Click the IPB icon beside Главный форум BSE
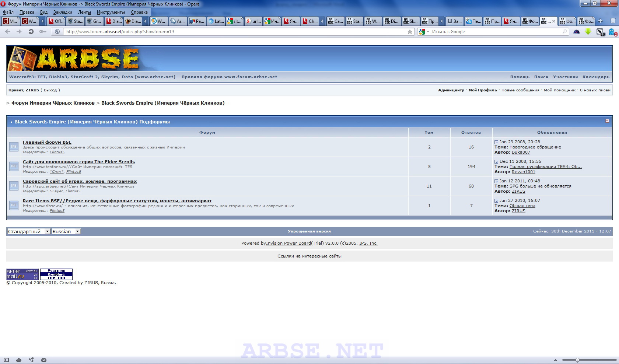Viewport: 619px width, 364px height. 14,147
